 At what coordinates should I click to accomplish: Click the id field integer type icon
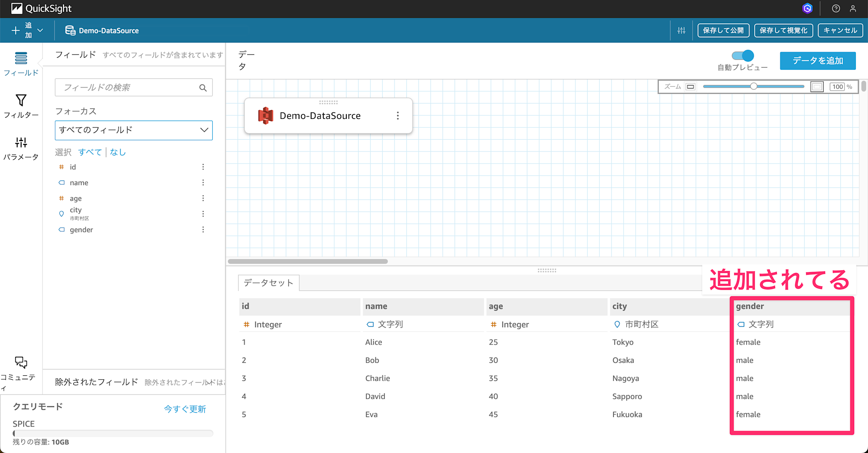[x=61, y=167]
